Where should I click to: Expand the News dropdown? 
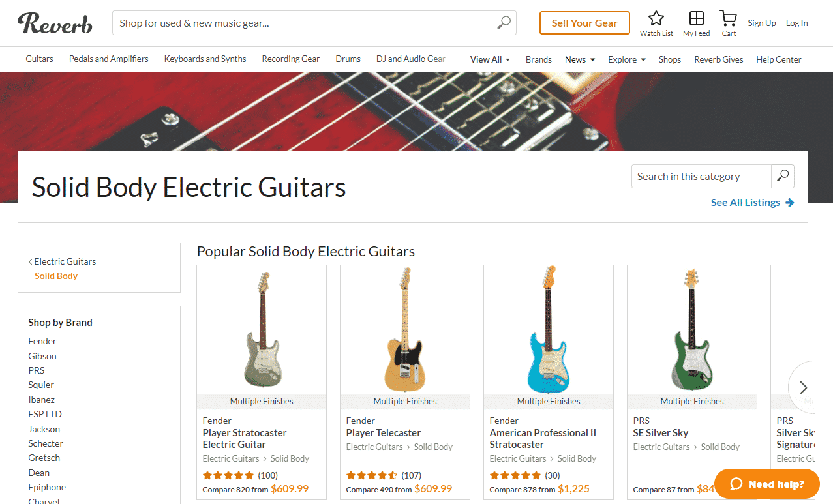579,59
